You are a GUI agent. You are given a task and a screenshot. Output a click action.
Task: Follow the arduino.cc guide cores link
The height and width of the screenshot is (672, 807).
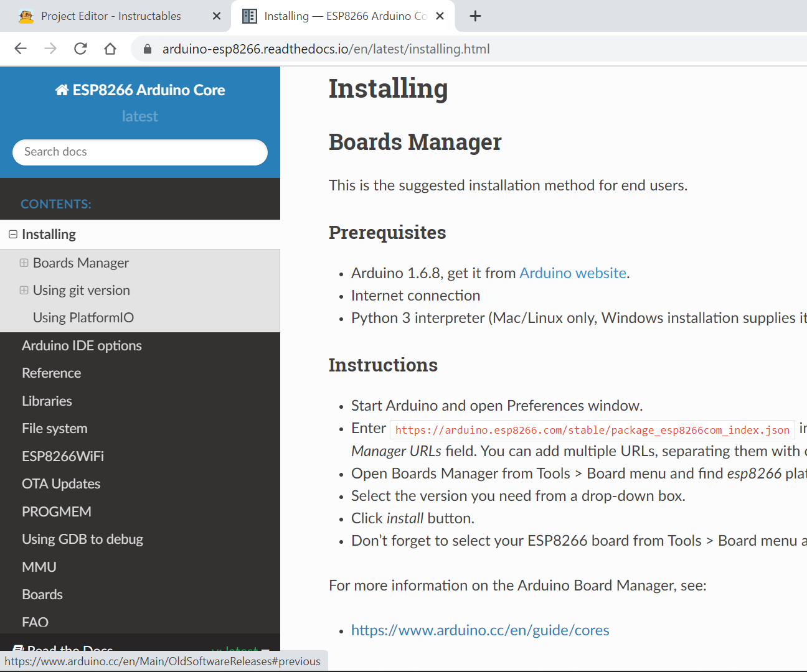click(479, 630)
